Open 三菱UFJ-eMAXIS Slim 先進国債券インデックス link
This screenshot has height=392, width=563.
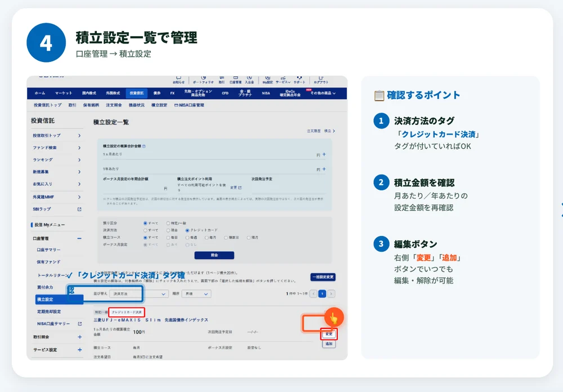[151, 320]
